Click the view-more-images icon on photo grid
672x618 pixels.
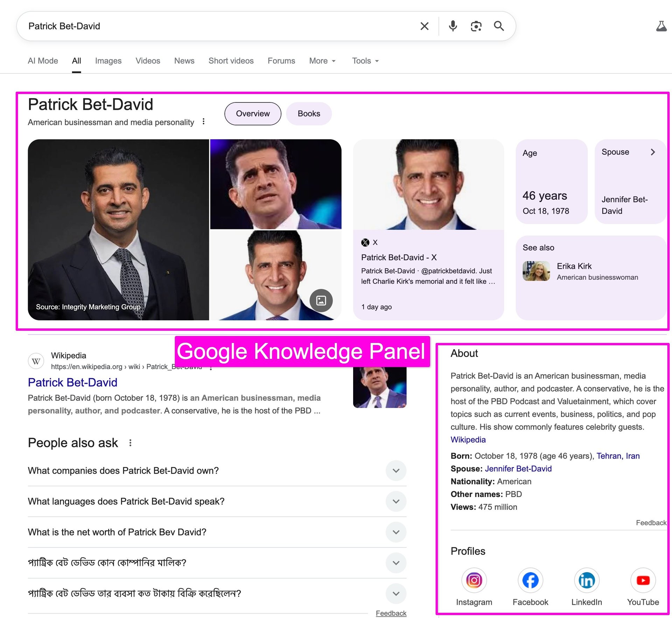click(321, 300)
